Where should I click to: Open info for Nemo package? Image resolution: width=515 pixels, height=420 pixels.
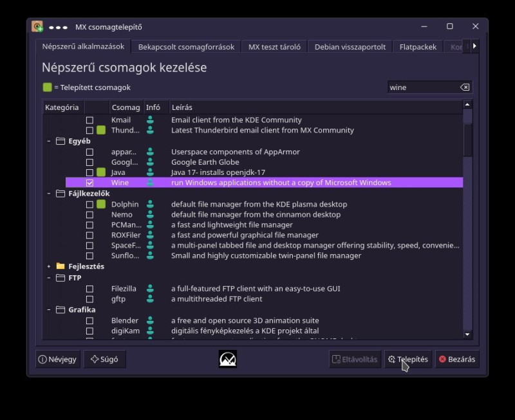click(150, 215)
